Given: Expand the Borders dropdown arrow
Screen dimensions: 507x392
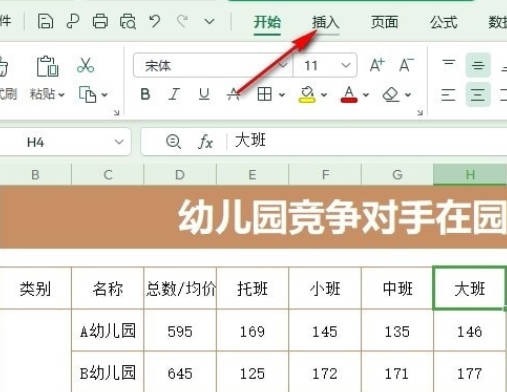Looking at the screenshot, I should [x=282, y=95].
